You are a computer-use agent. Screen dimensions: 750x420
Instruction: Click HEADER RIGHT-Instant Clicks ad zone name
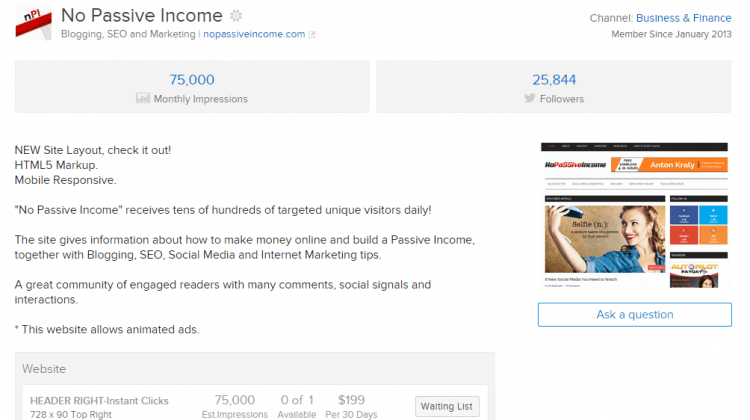(99, 401)
